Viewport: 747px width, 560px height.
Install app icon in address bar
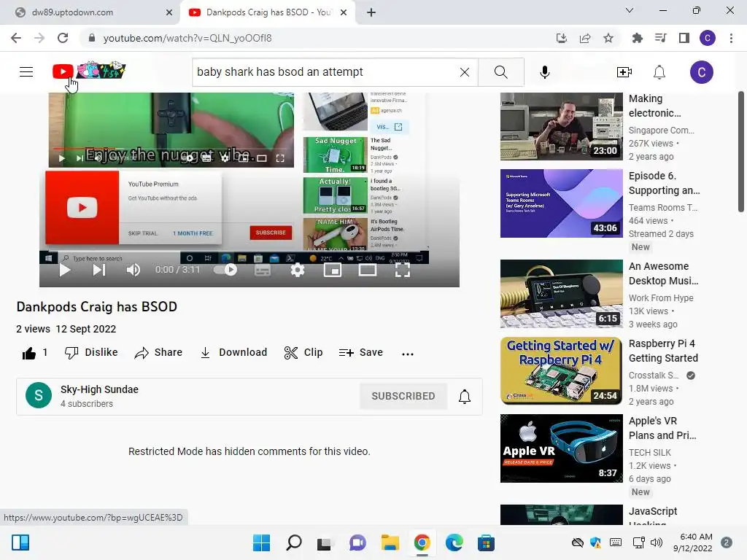click(562, 38)
